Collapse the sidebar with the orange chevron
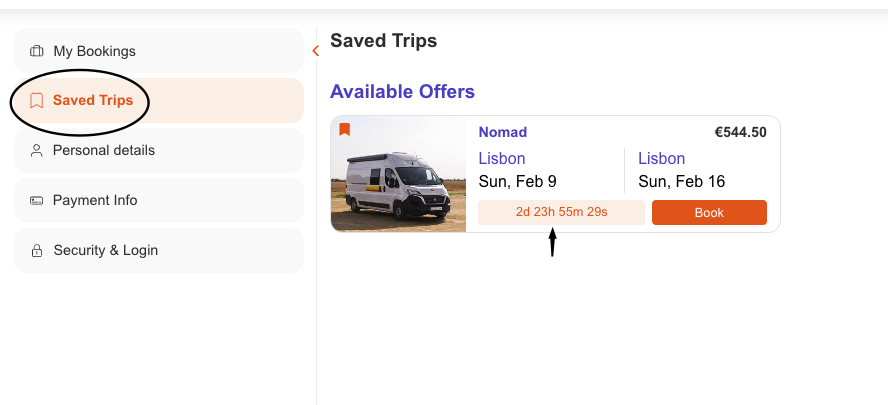The width and height of the screenshot is (888, 405). 315,50
